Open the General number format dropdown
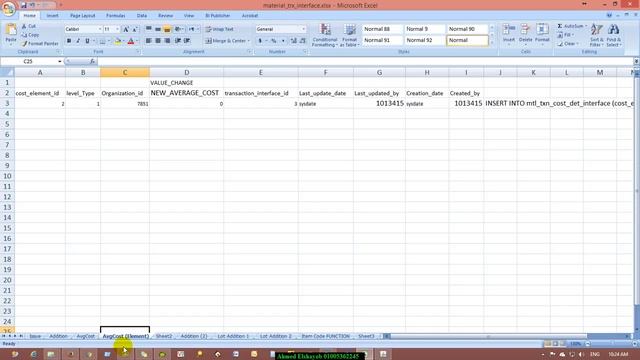 coord(303,29)
